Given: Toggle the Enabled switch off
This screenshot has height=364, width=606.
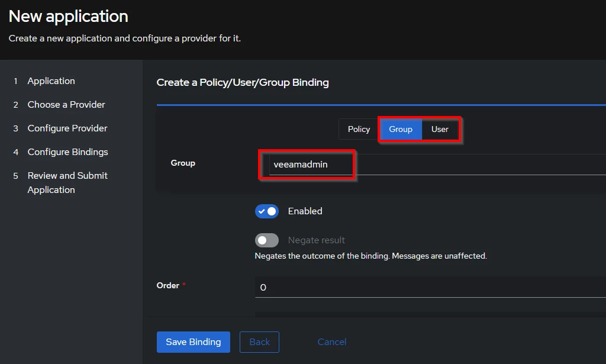Looking at the screenshot, I should (267, 211).
